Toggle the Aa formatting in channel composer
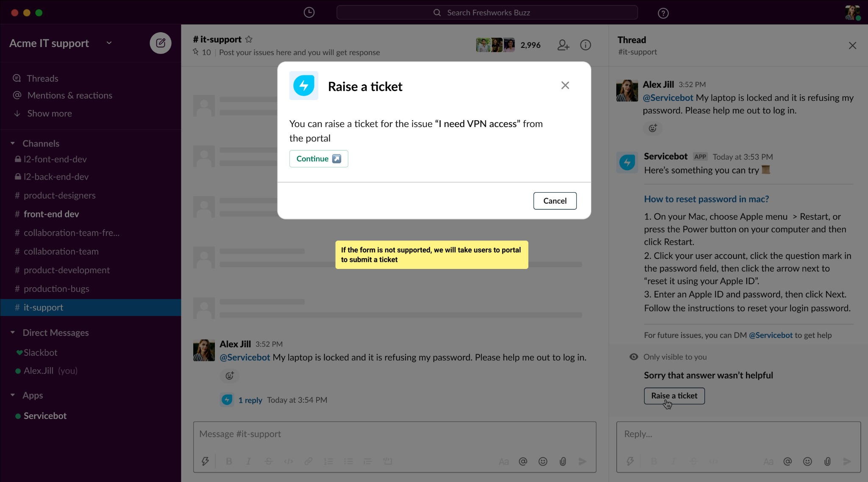Screen dimensions: 868x482 click(504, 461)
